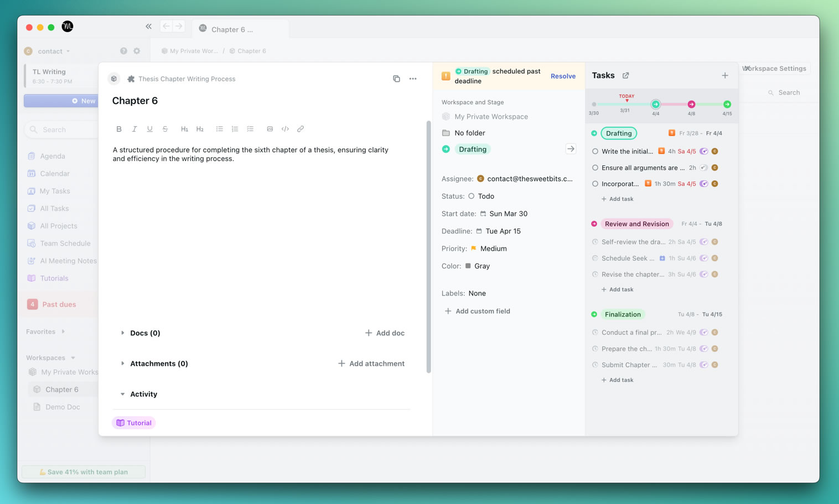
Task: Open Calendar in the sidebar
Action: click(x=54, y=174)
